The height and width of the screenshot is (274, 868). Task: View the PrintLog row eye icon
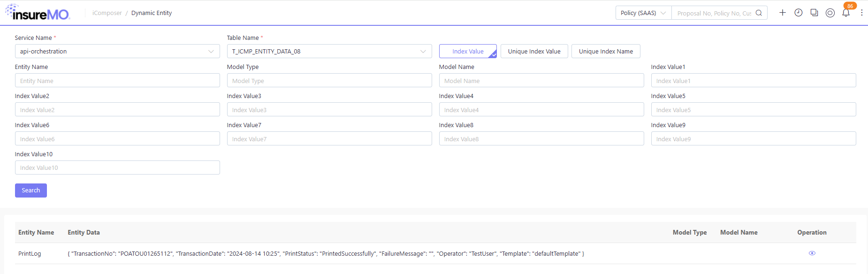click(x=812, y=253)
